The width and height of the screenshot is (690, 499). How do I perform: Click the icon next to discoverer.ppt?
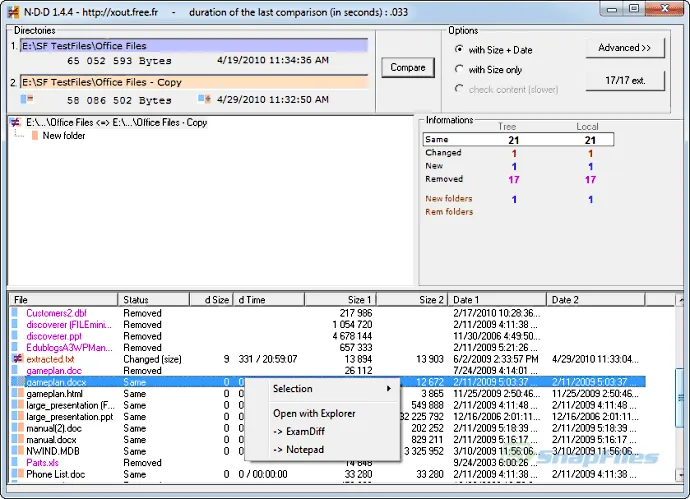pyautogui.click(x=15, y=336)
